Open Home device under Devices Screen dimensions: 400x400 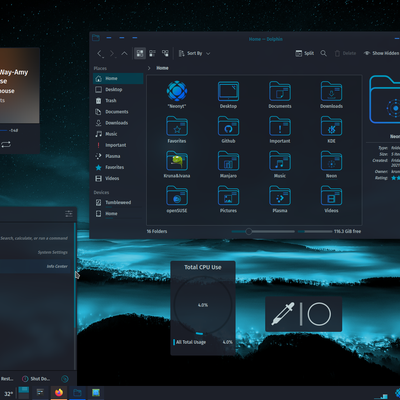(x=118, y=213)
